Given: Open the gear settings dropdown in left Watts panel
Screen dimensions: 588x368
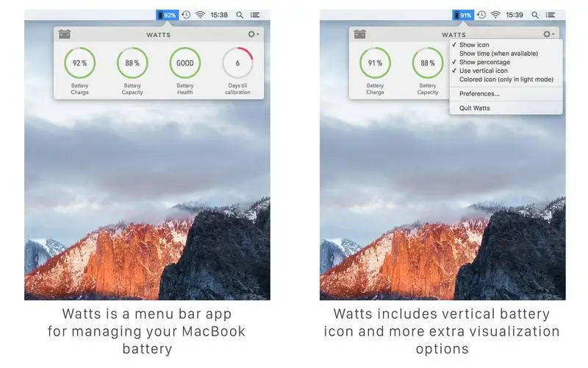Looking at the screenshot, I should [253, 34].
